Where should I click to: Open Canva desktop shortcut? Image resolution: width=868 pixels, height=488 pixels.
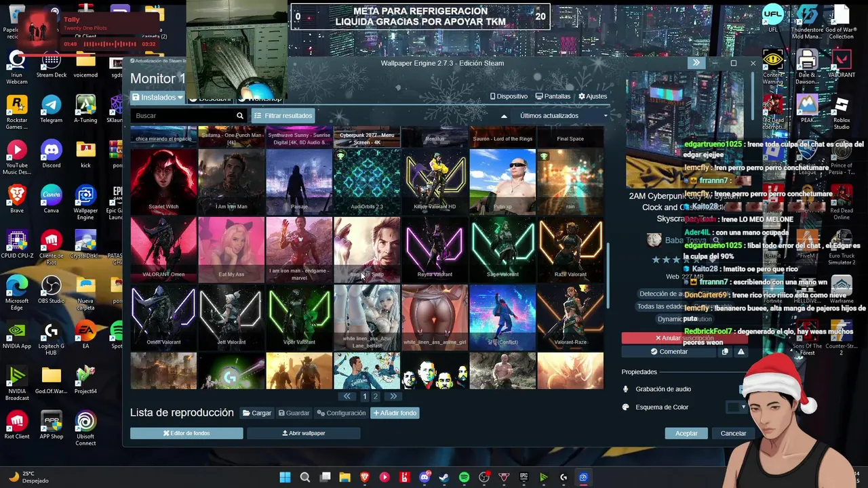click(x=51, y=199)
